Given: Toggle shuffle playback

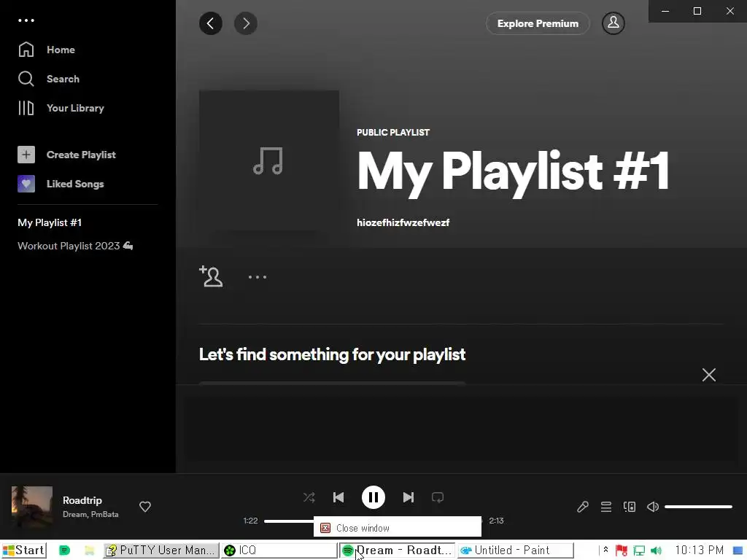Looking at the screenshot, I should pos(309,497).
